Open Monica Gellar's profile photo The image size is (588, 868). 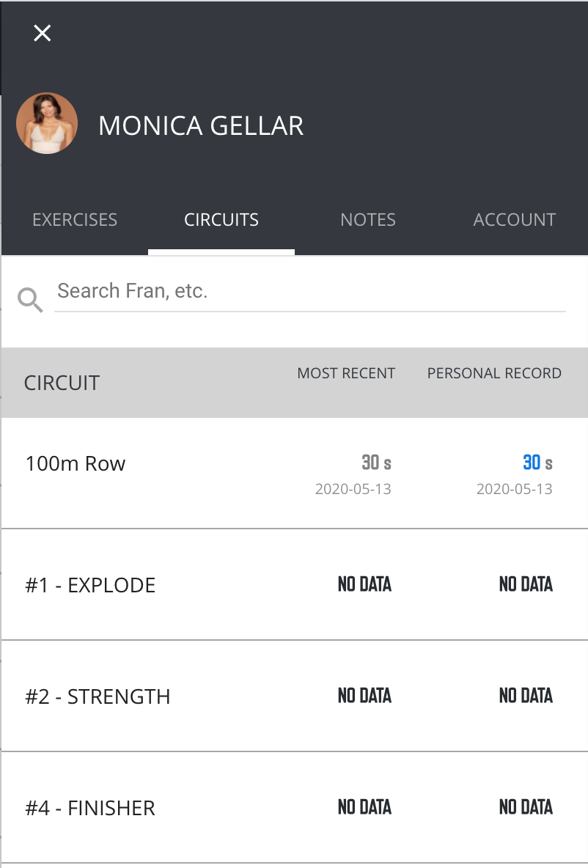point(47,123)
